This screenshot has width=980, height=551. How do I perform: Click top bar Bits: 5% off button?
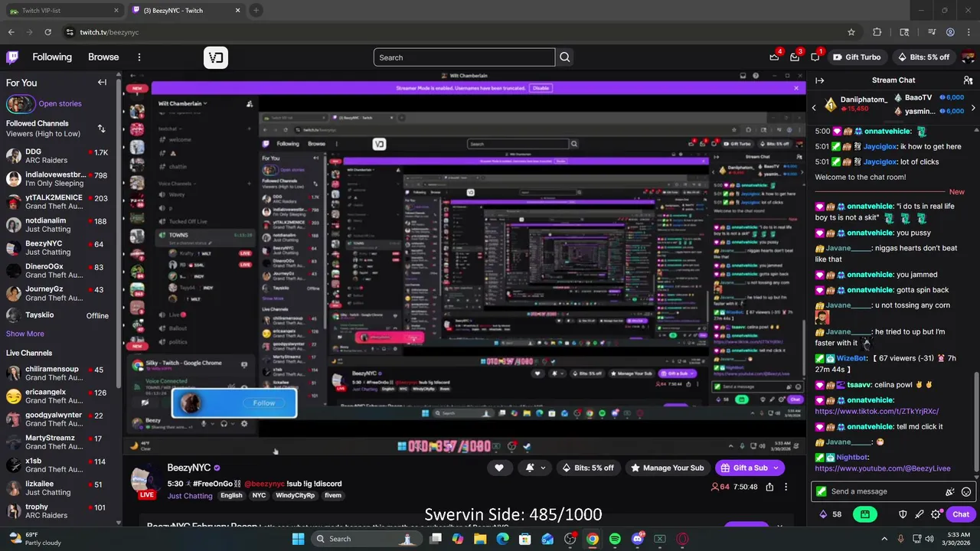(923, 57)
